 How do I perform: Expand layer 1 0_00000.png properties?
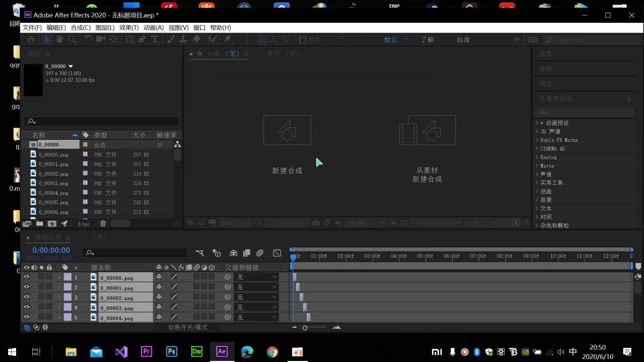(59, 277)
